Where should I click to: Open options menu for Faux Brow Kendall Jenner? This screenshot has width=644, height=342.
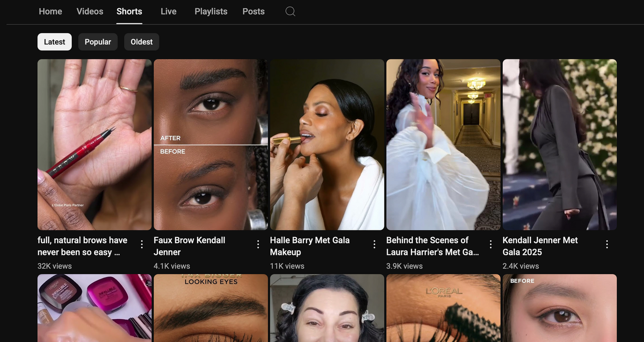coord(258,244)
